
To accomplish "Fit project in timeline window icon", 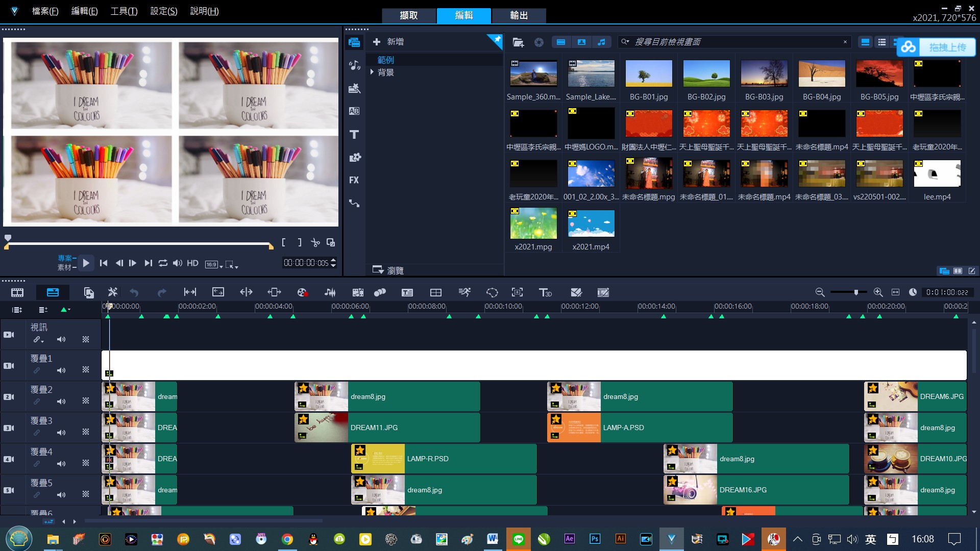I will (x=895, y=292).
